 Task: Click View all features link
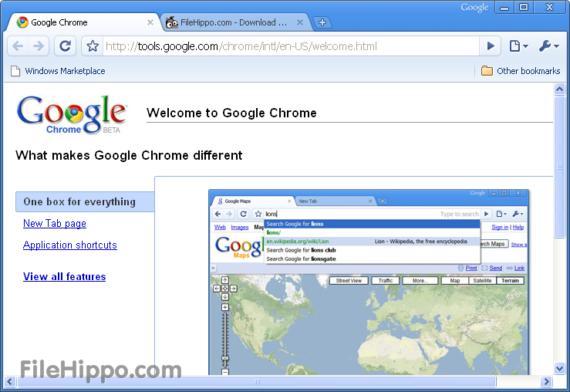(x=65, y=276)
